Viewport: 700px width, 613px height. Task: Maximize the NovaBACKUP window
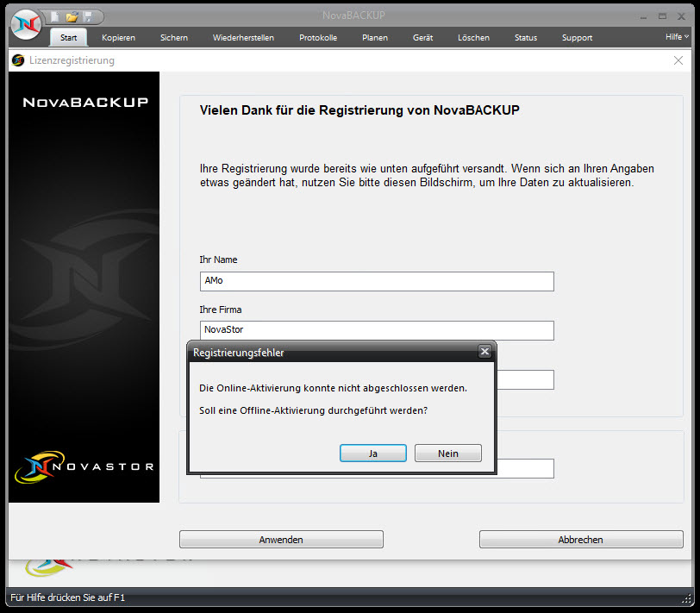[662, 16]
